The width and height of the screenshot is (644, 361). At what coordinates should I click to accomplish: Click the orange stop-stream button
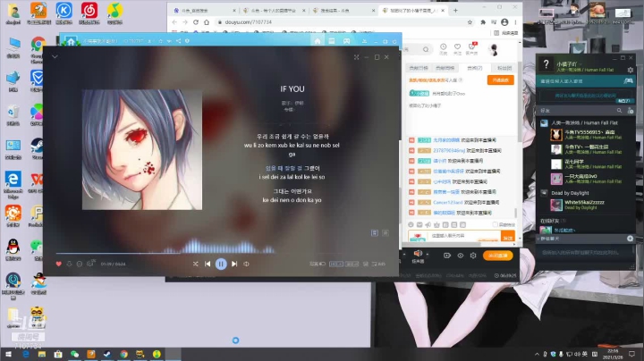498,256
